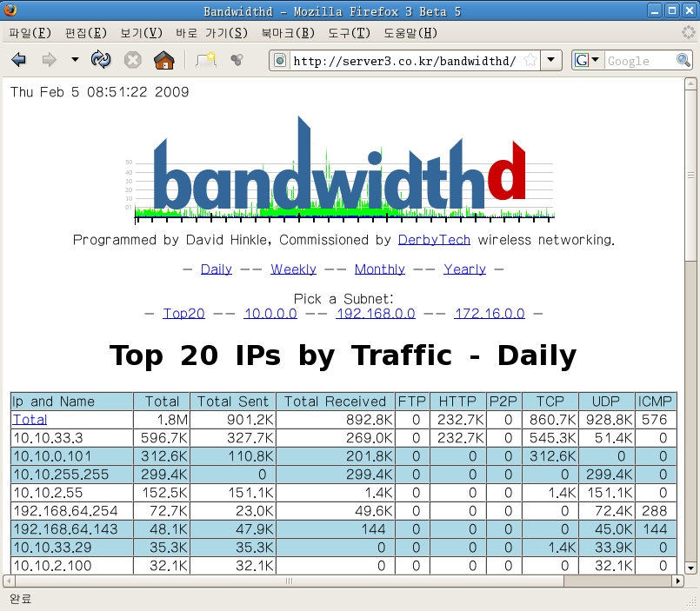Open the 도움말(H) menu
The width and height of the screenshot is (700, 611).
410,33
